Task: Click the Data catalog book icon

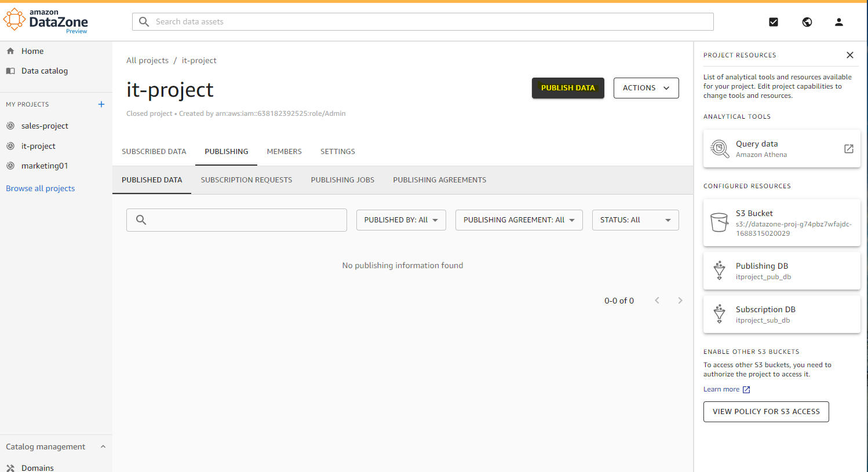Action: [x=10, y=71]
